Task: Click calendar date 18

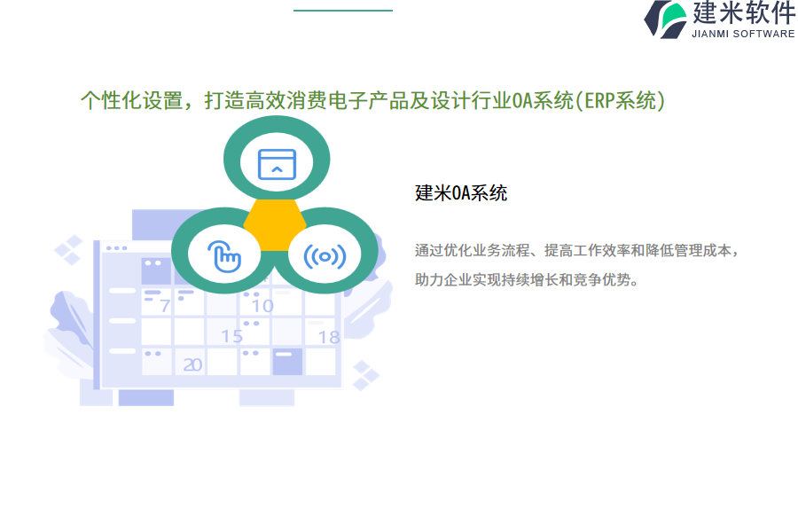Action: 329,337
